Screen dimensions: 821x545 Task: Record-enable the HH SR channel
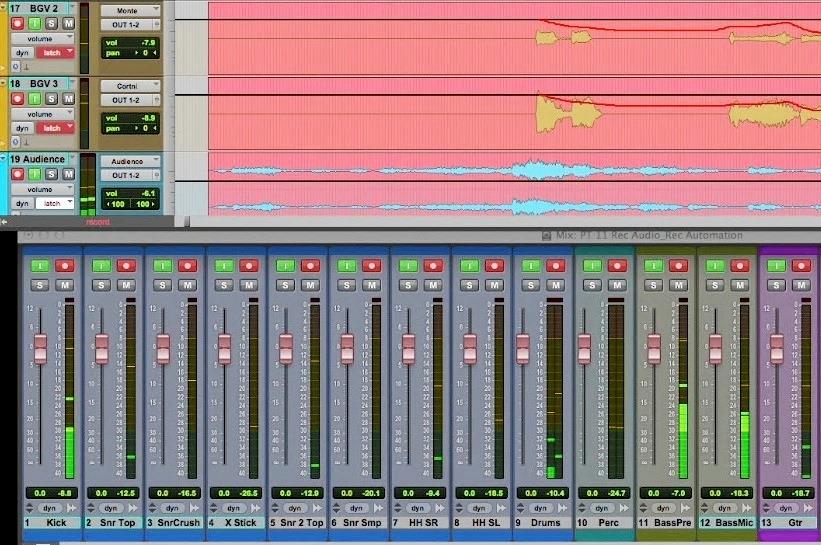click(x=433, y=266)
